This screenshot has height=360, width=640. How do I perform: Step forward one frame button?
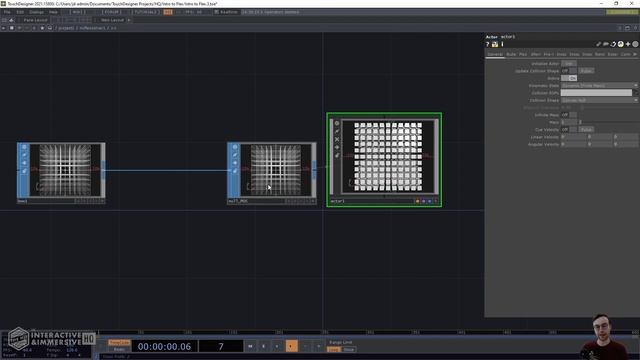[x=319, y=347]
